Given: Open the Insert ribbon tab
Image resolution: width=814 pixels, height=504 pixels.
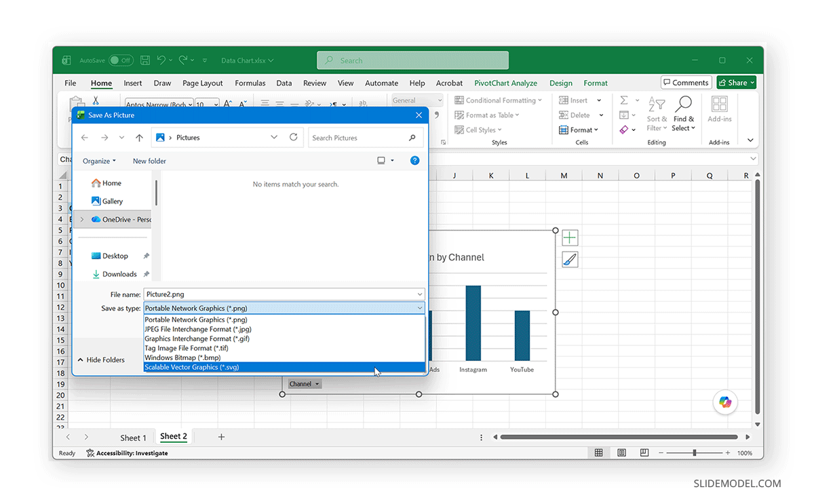Looking at the screenshot, I should coord(133,83).
